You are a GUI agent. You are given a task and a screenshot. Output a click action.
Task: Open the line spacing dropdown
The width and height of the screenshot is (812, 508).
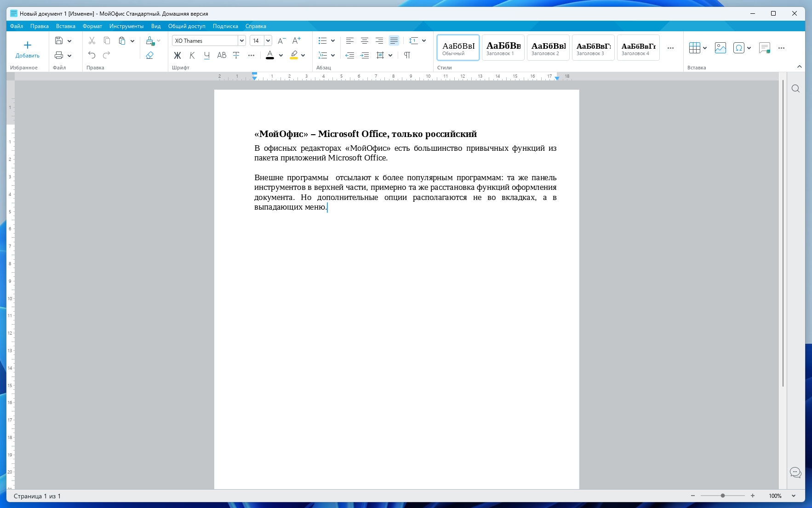click(x=424, y=41)
